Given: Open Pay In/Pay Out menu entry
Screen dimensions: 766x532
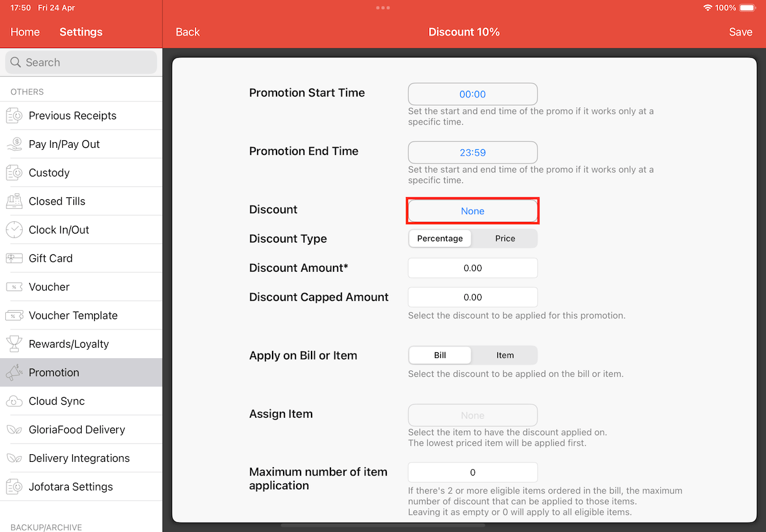Looking at the screenshot, I should pyautogui.click(x=81, y=145).
